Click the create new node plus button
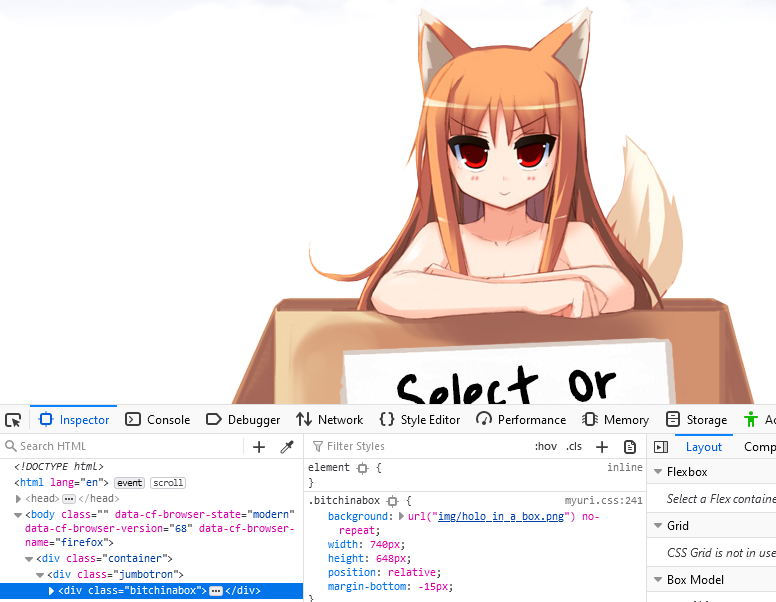 pos(259,447)
